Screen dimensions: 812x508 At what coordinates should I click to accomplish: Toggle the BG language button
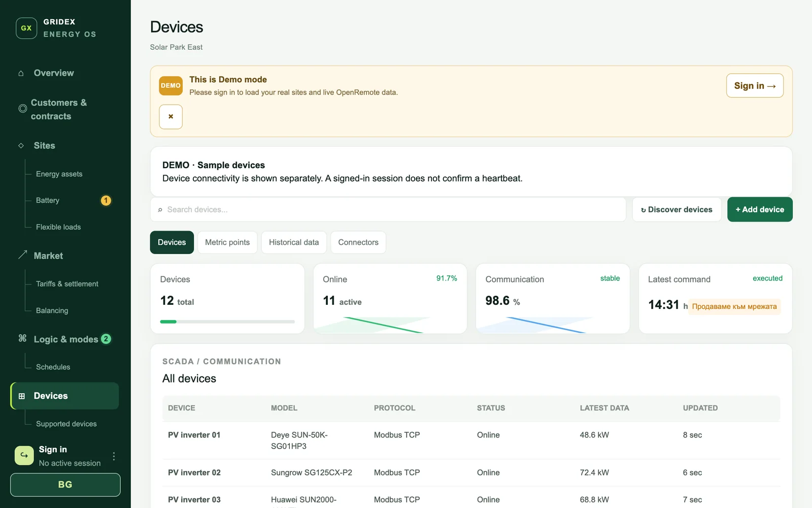[x=65, y=485]
